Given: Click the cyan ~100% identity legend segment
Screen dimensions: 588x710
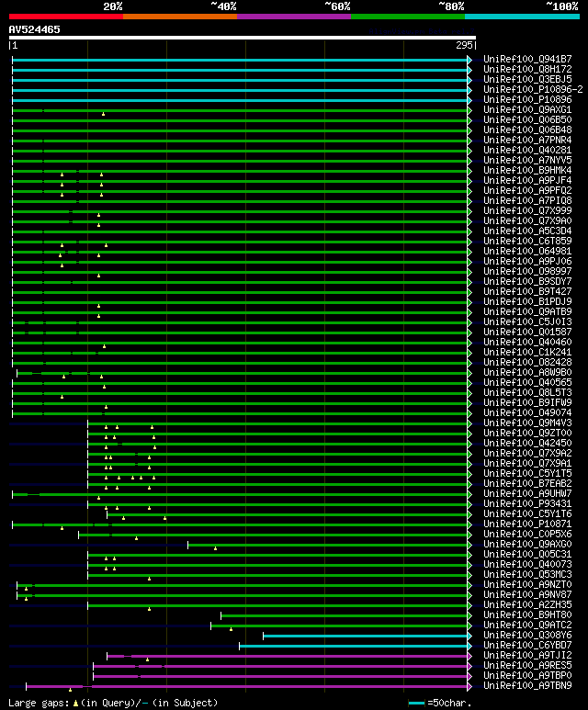Looking at the screenshot, I should [x=522, y=17].
